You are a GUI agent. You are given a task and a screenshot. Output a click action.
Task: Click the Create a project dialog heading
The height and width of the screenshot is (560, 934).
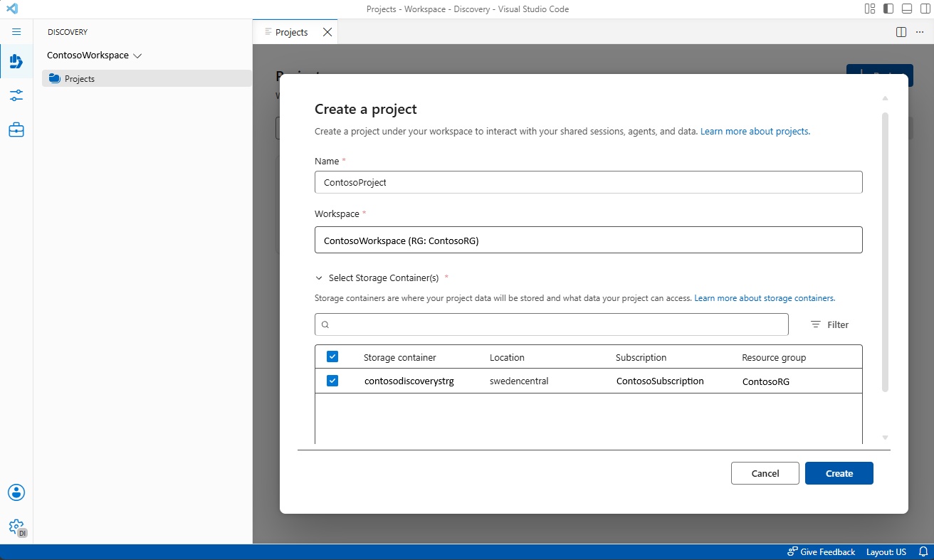366,109
